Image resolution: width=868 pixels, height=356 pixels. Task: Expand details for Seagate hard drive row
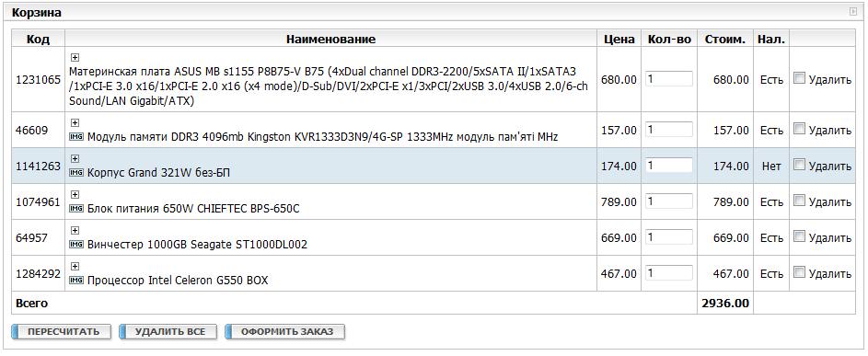click(75, 230)
